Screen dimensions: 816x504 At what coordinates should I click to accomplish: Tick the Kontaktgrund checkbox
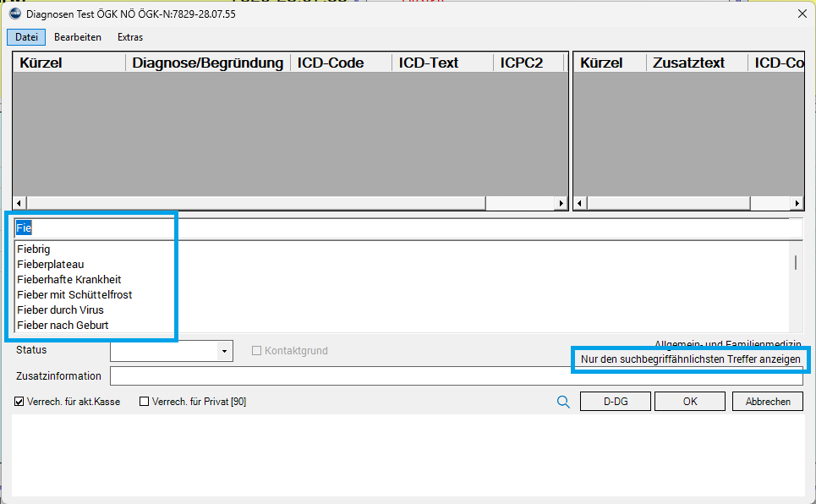(x=257, y=351)
